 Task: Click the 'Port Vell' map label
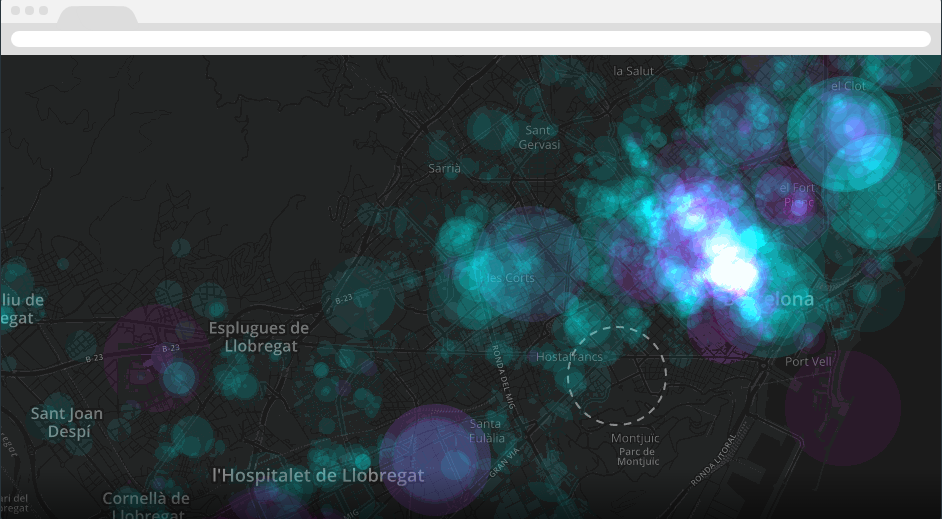click(x=809, y=362)
